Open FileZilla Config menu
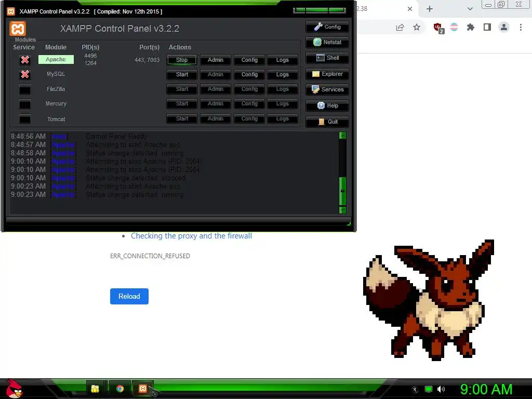The width and height of the screenshot is (532, 399). point(249,89)
